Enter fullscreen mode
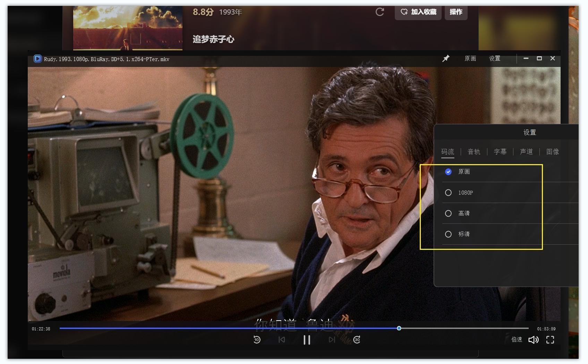The image size is (588, 364). point(550,340)
